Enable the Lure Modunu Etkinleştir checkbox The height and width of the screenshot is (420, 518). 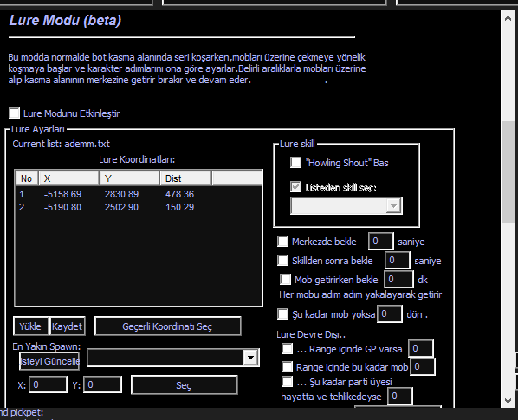(14, 113)
